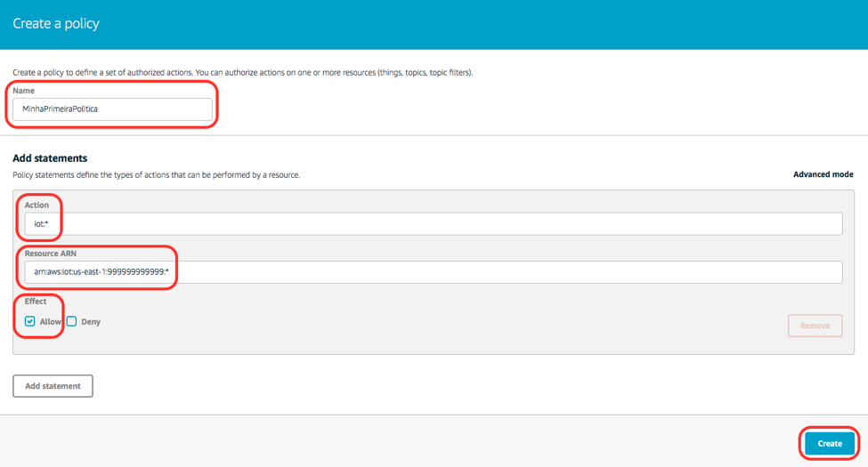The height and width of the screenshot is (467, 868).
Task: Enable the Deny effect checkbox
Action: (72, 321)
